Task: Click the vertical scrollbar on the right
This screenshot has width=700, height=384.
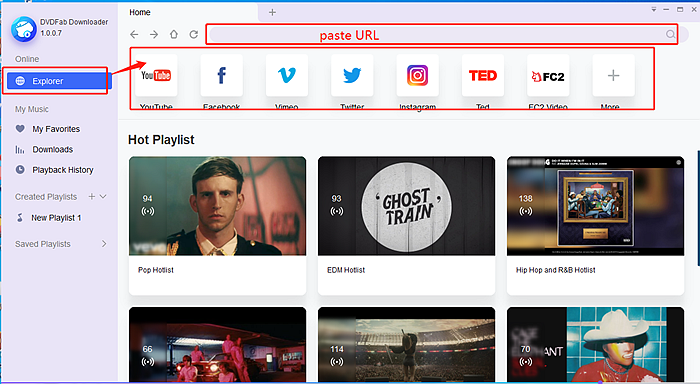Action: coord(698,208)
